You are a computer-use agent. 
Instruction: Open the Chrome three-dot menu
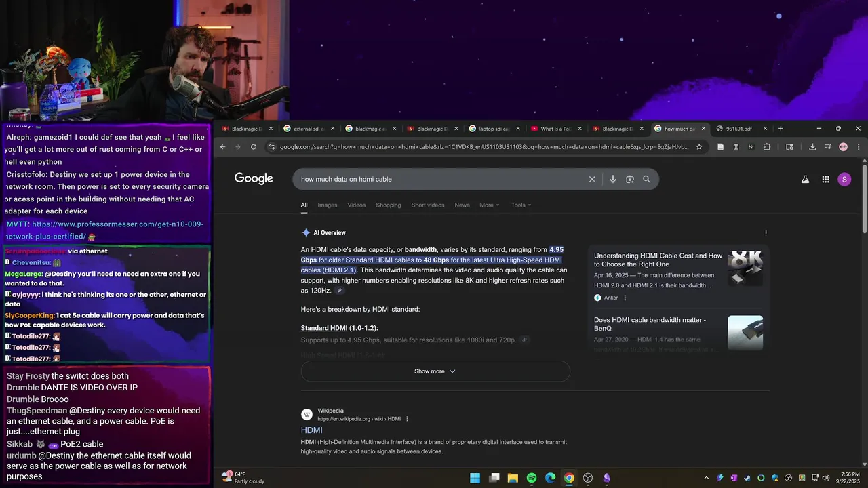[859, 146]
